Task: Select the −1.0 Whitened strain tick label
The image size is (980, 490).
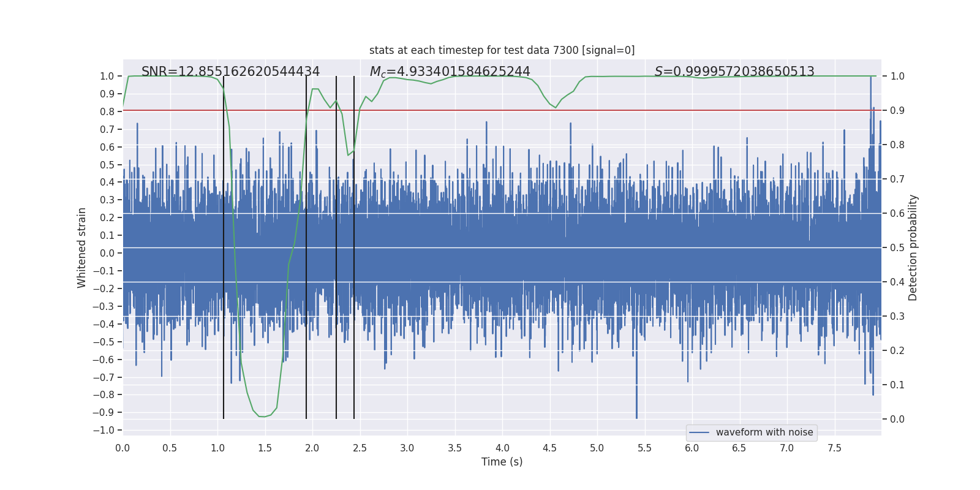Action: [x=104, y=430]
